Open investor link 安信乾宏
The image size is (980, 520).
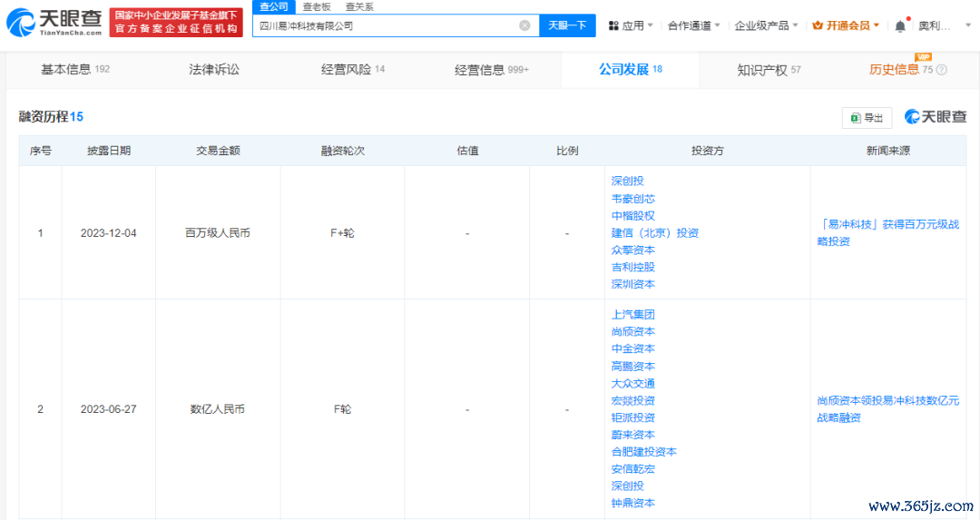633,469
